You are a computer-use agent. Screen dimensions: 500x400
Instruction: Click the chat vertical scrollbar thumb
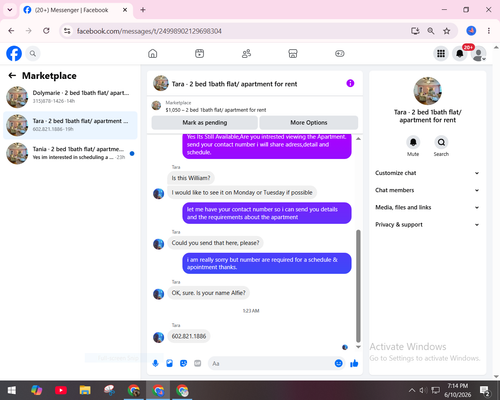coord(358,286)
